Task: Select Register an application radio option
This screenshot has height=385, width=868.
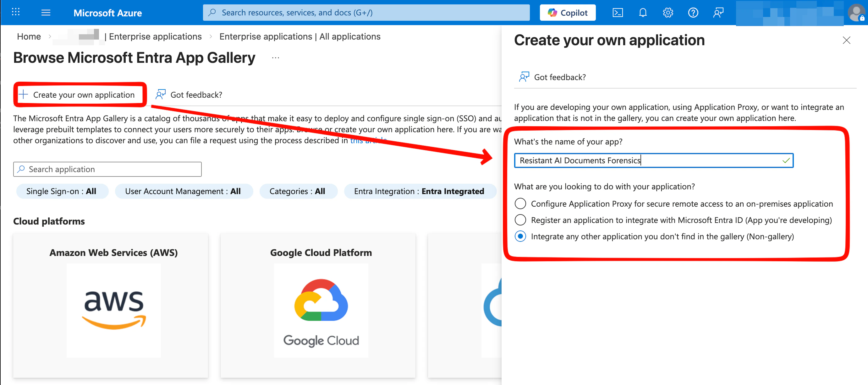Action: click(x=520, y=220)
